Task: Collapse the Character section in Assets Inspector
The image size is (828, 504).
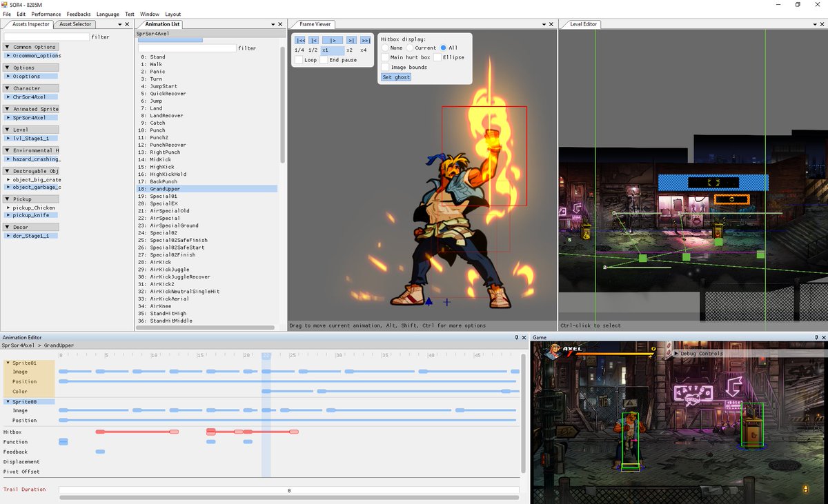Action: (8, 88)
